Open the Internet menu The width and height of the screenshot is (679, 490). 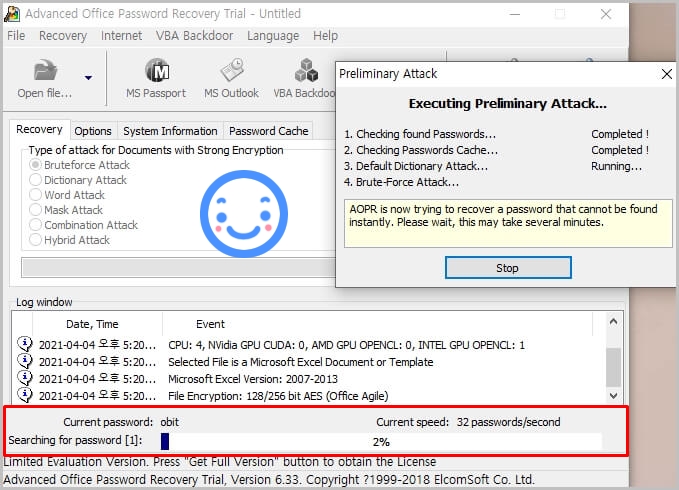pyautogui.click(x=121, y=35)
